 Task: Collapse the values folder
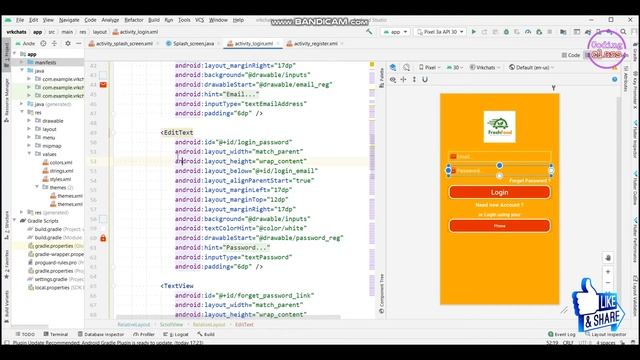tap(29, 154)
